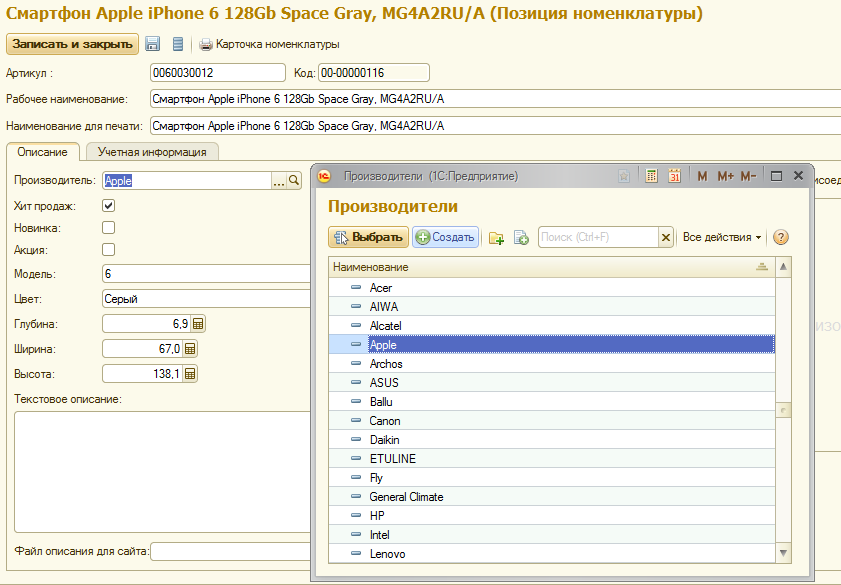
Task: Click the create new group folder icon
Action: point(496,238)
